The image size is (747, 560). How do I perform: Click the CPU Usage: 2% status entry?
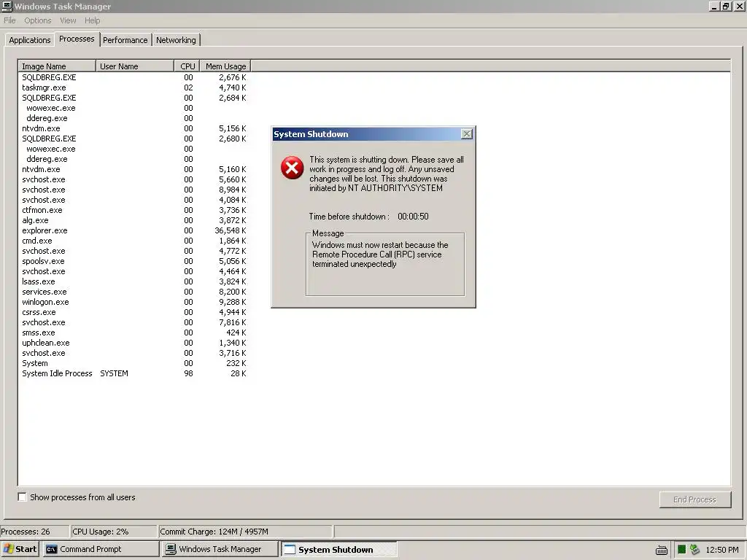[113, 532]
